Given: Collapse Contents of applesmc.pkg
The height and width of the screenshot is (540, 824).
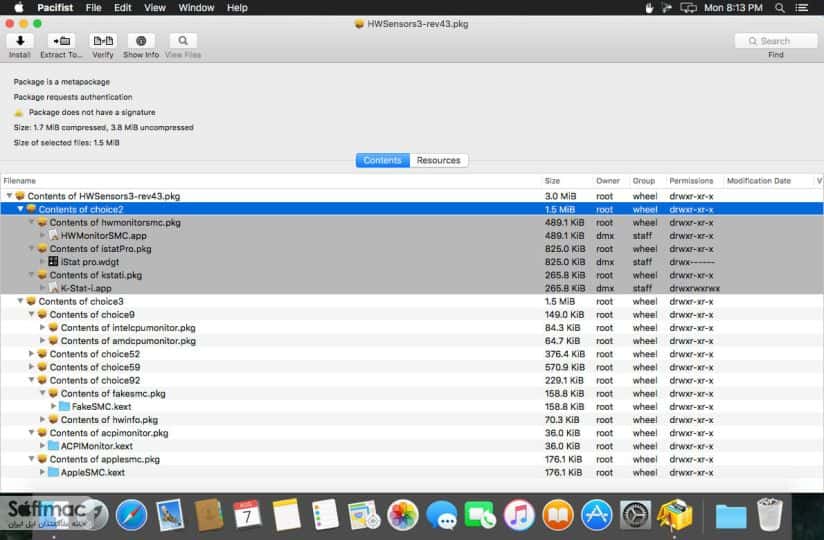Looking at the screenshot, I should [31, 459].
